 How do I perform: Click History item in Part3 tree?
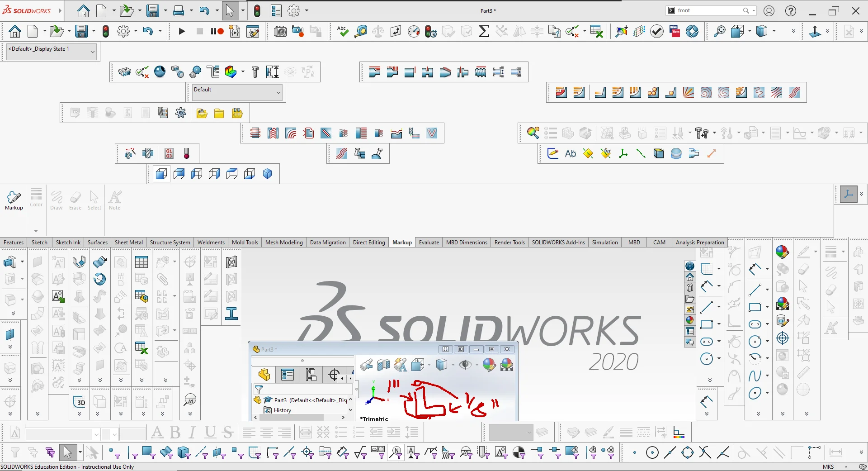(278, 410)
